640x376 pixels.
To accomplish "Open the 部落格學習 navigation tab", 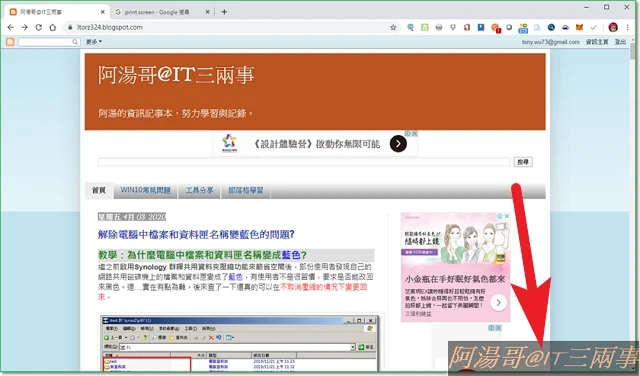I will point(246,190).
